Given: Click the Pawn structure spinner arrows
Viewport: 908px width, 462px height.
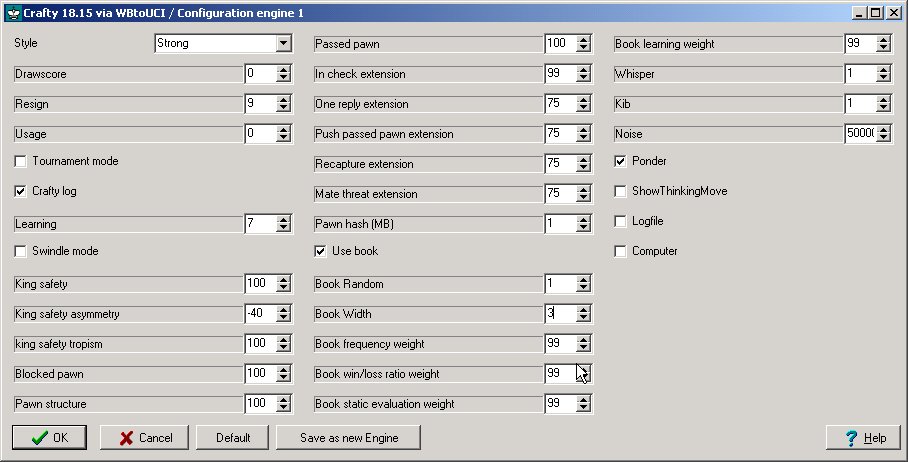Looking at the screenshot, I should (283, 404).
